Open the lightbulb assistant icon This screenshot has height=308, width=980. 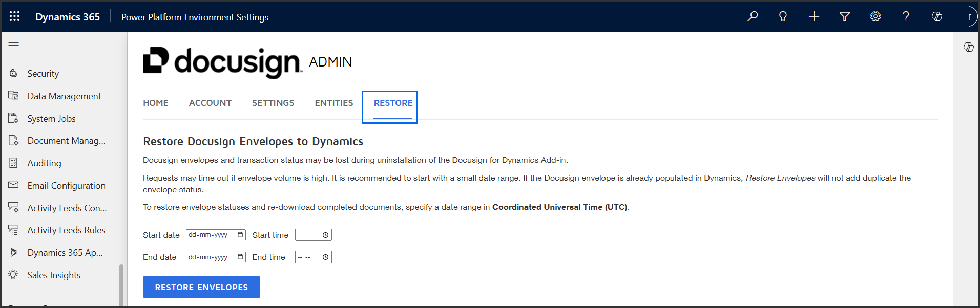coord(783,16)
